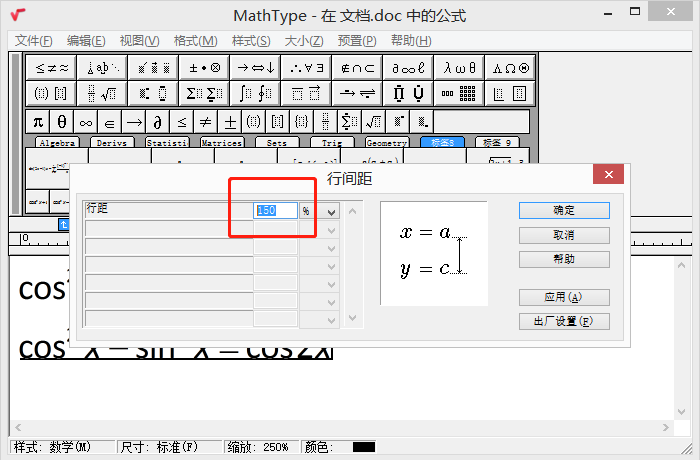Open lowercase Greek letters palette (λωθ)

pos(459,68)
